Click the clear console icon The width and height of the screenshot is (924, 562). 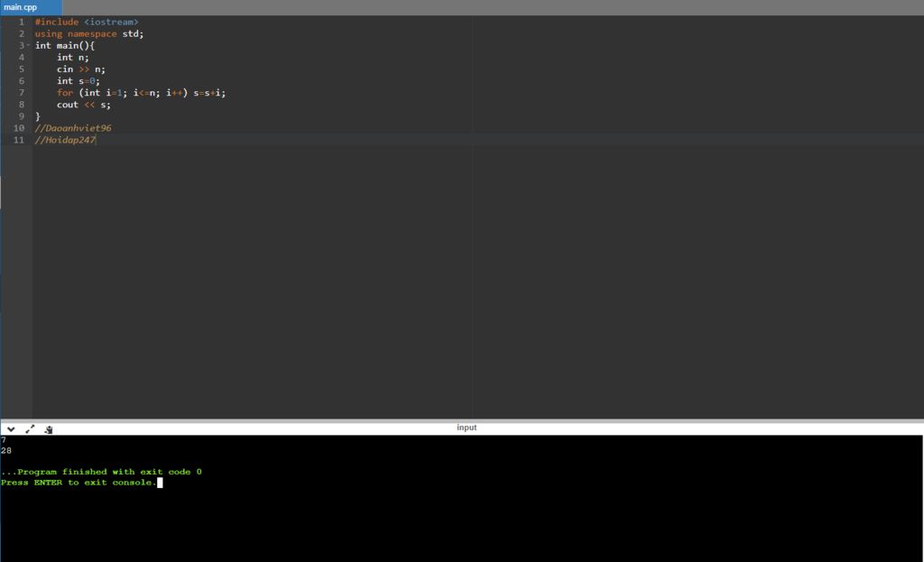49,429
